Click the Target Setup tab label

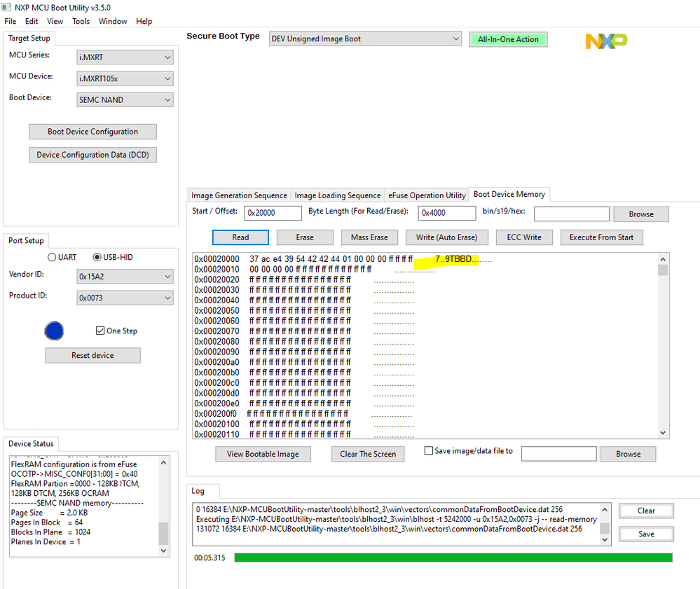coord(29,39)
